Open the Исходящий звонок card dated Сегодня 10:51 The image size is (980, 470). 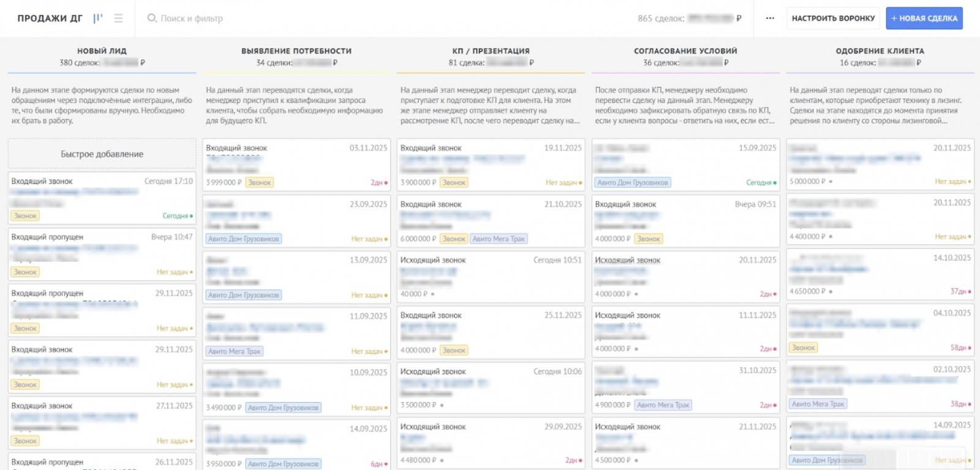pos(491,276)
